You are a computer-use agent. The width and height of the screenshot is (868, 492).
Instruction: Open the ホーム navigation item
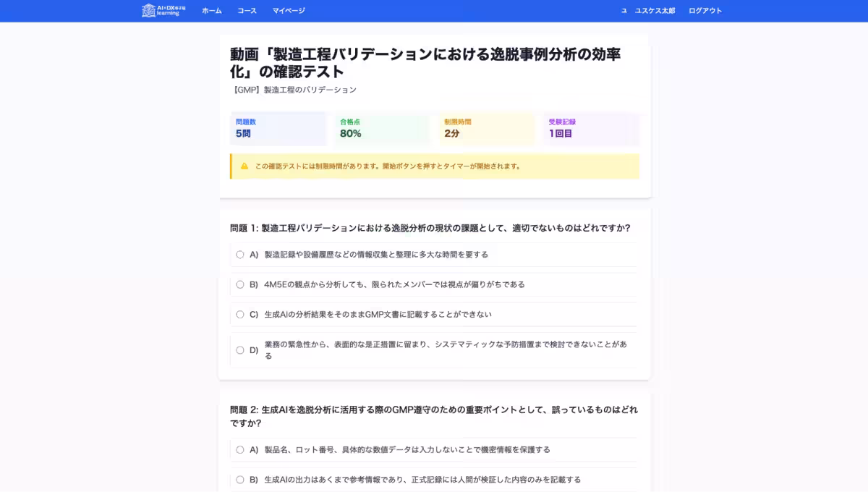(210, 10)
